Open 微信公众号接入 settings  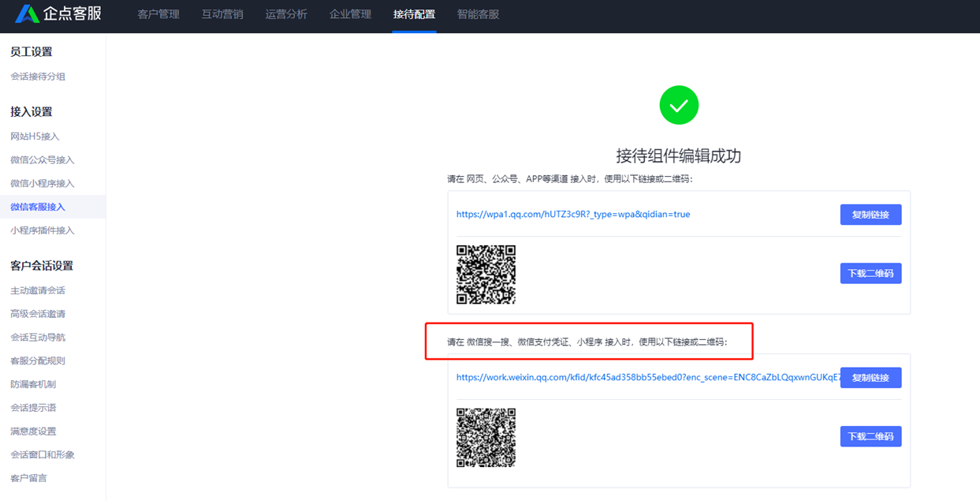point(43,160)
